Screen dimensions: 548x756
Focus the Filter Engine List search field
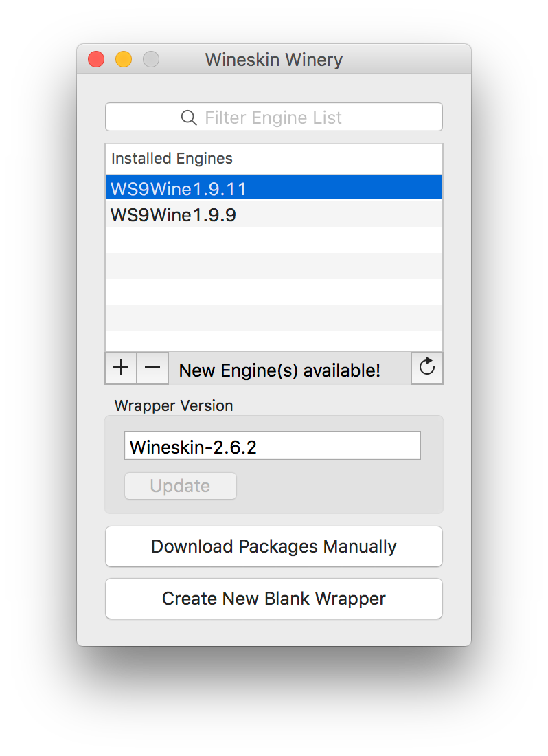(x=274, y=117)
